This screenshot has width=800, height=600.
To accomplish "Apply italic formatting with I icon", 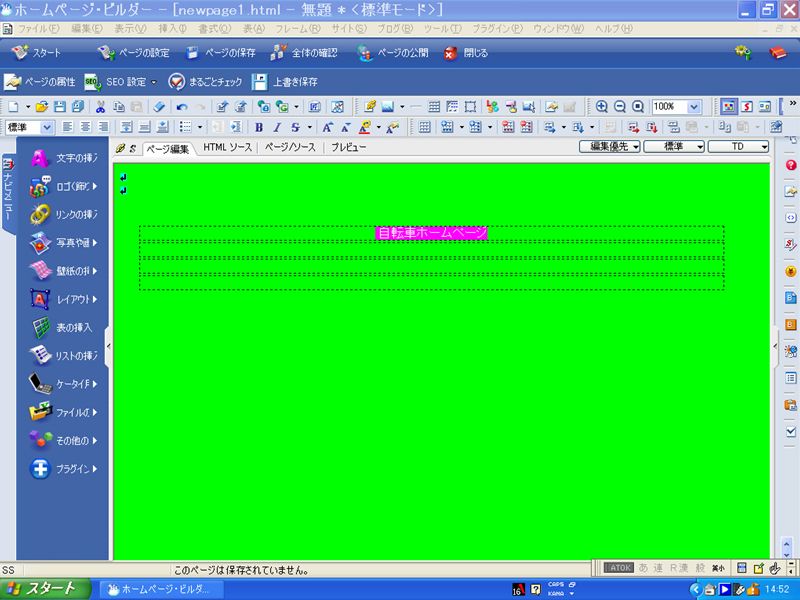I will [277, 127].
